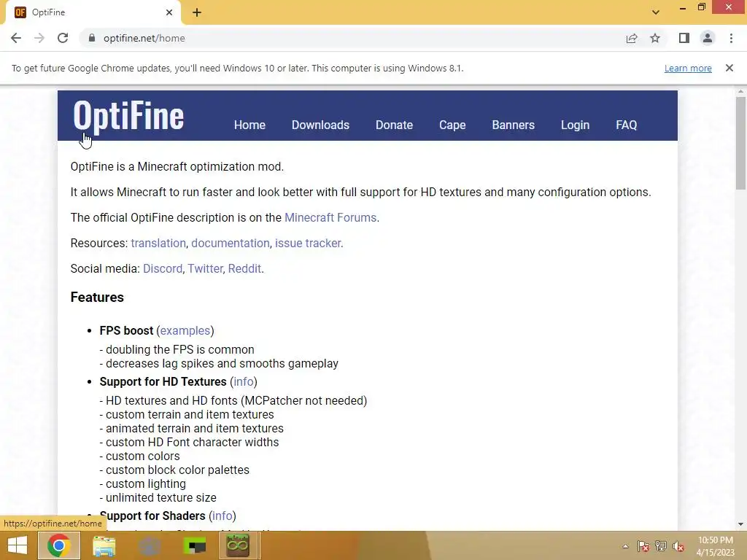This screenshot has width=747, height=560.
Task: Open the Chrome three-dot menu
Action: click(731, 38)
